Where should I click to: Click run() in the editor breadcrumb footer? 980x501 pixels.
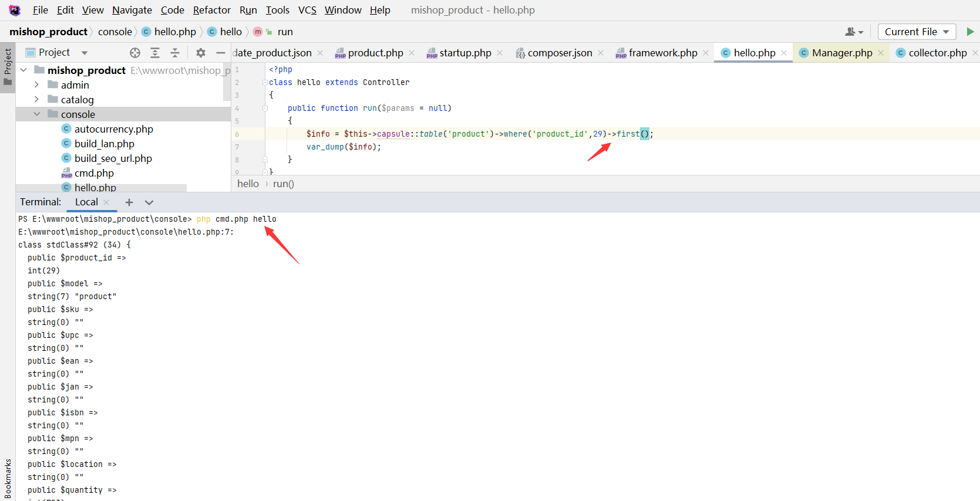click(284, 184)
